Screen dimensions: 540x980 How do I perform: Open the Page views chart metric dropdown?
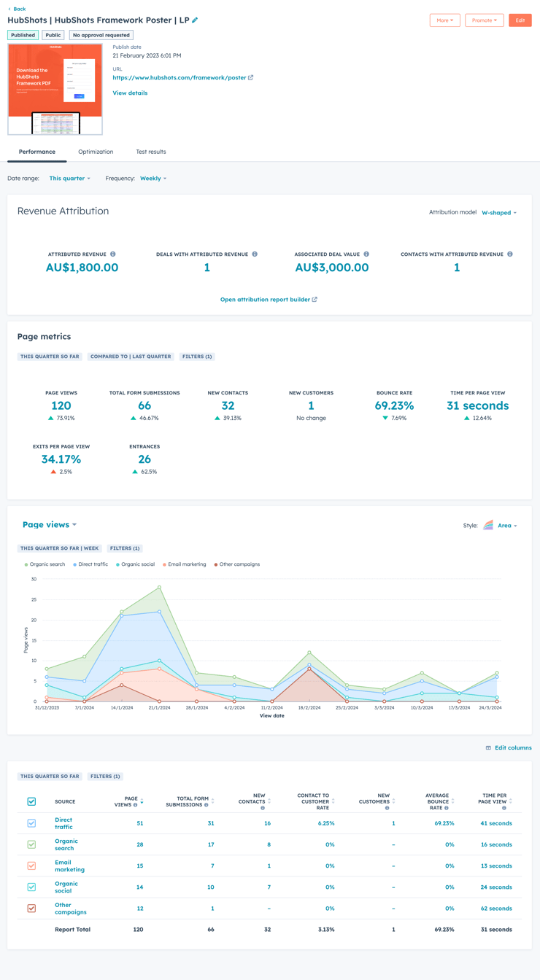50,524
